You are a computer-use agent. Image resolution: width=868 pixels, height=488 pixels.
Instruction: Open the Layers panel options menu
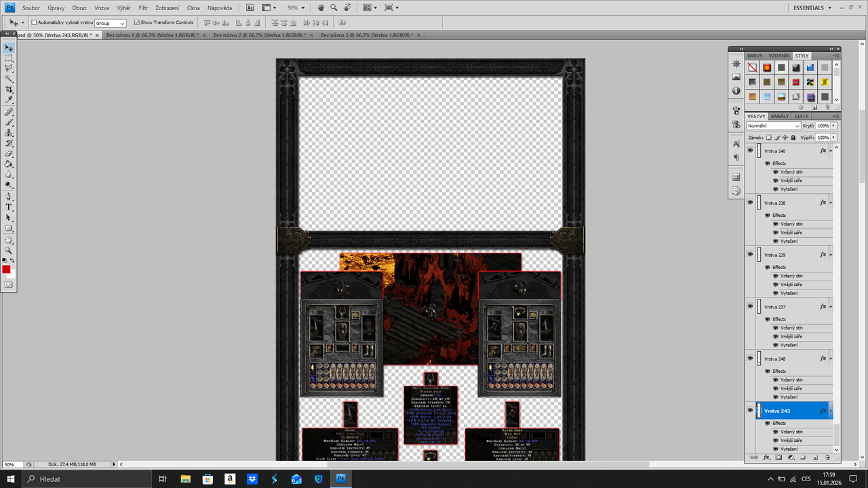tap(835, 116)
